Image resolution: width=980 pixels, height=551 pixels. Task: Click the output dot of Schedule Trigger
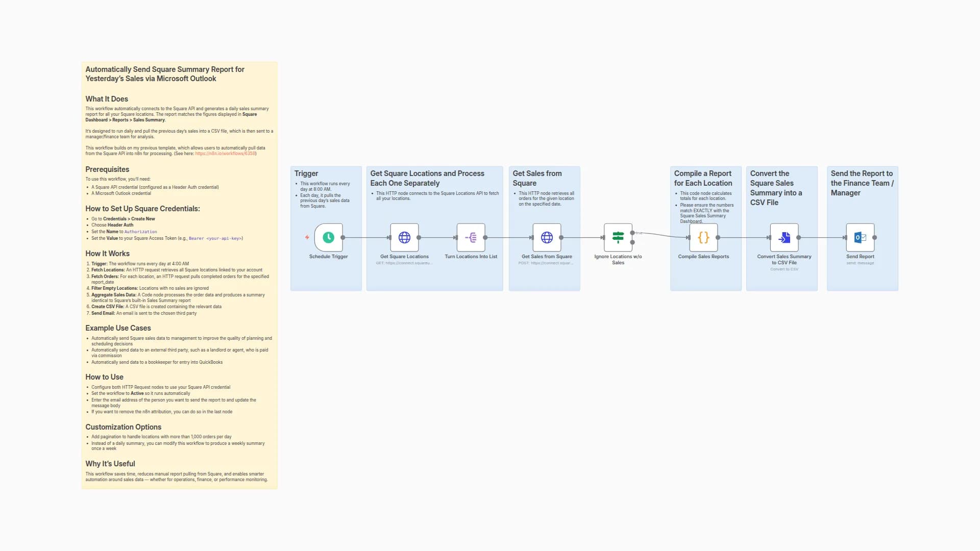[x=344, y=237]
